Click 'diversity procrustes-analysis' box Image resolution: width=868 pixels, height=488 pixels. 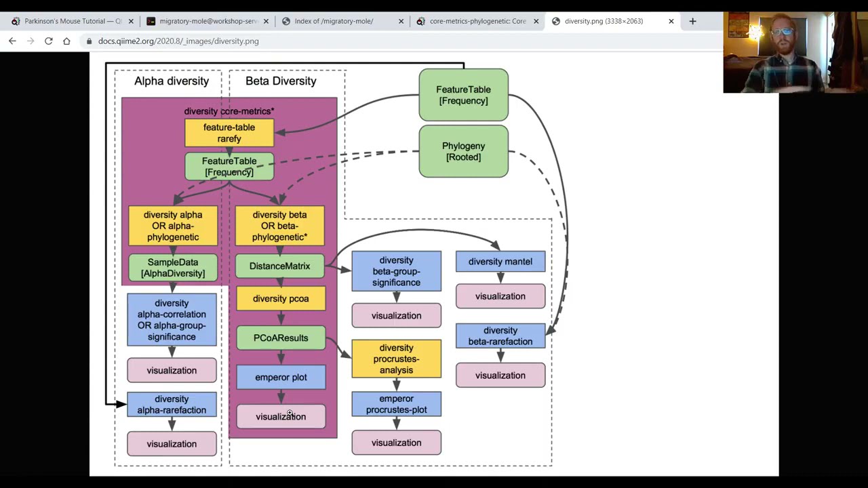pos(396,359)
